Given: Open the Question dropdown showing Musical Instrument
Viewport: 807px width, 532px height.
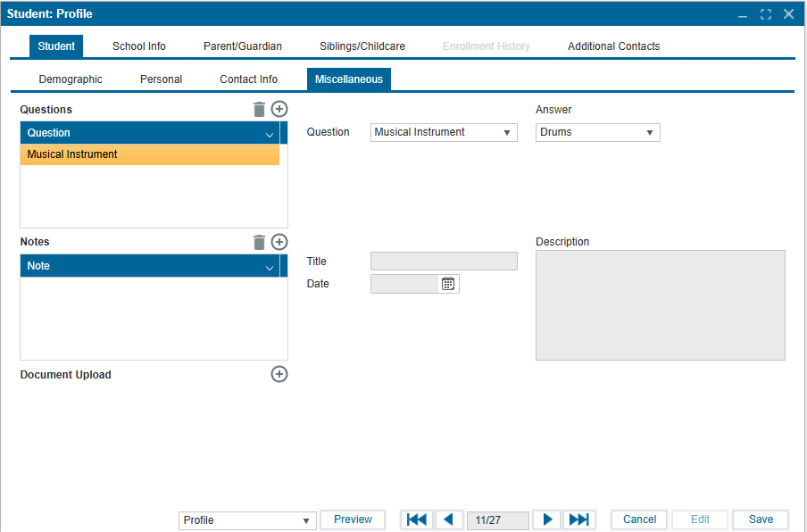Looking at the screenshot, I should [x=444, y=132].
